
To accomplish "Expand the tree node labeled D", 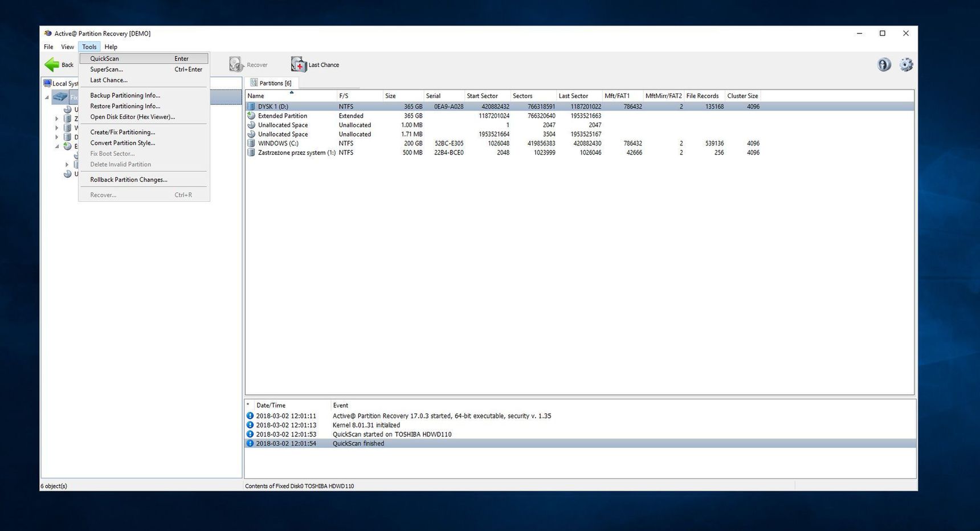I will tap(56, 137).
